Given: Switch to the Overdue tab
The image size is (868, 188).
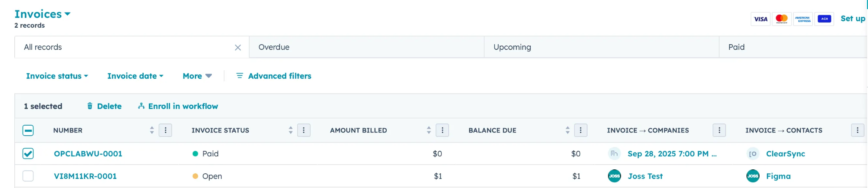Looking at the screenshot, I should pyautogui.click(x=274, y=47).
